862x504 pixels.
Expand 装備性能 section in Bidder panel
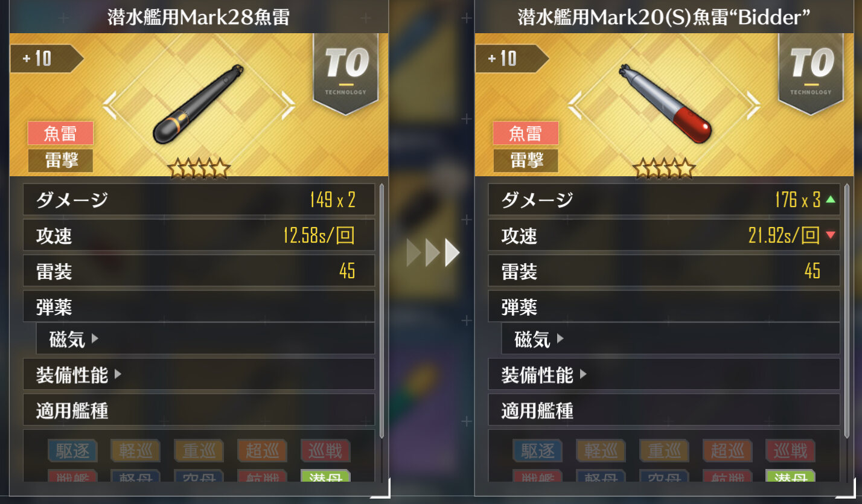[x=664, y=375]
